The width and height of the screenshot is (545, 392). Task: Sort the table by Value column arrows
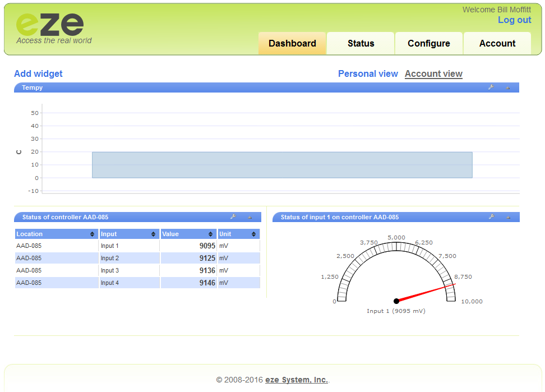(211, 234)
